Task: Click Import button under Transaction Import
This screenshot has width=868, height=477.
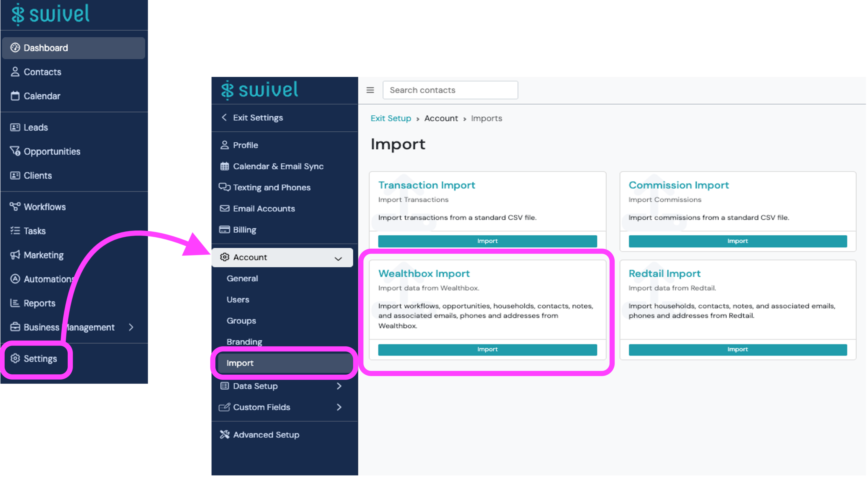Action: pyautogui.click(x=487, y=241)
